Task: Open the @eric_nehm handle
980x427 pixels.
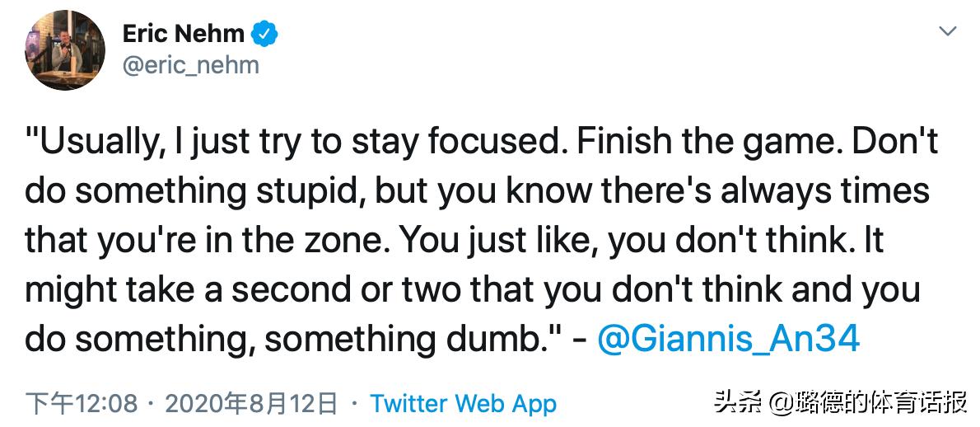Action: point(190,64)
